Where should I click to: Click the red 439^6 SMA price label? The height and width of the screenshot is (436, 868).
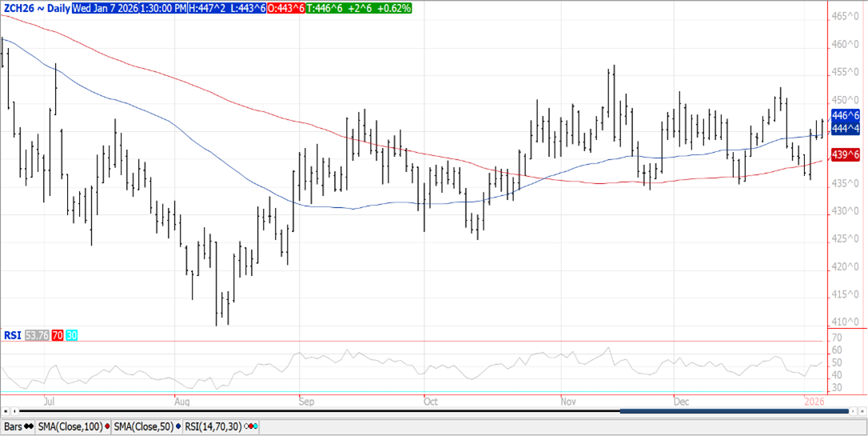pyautogui.click(x=845, y=154)
